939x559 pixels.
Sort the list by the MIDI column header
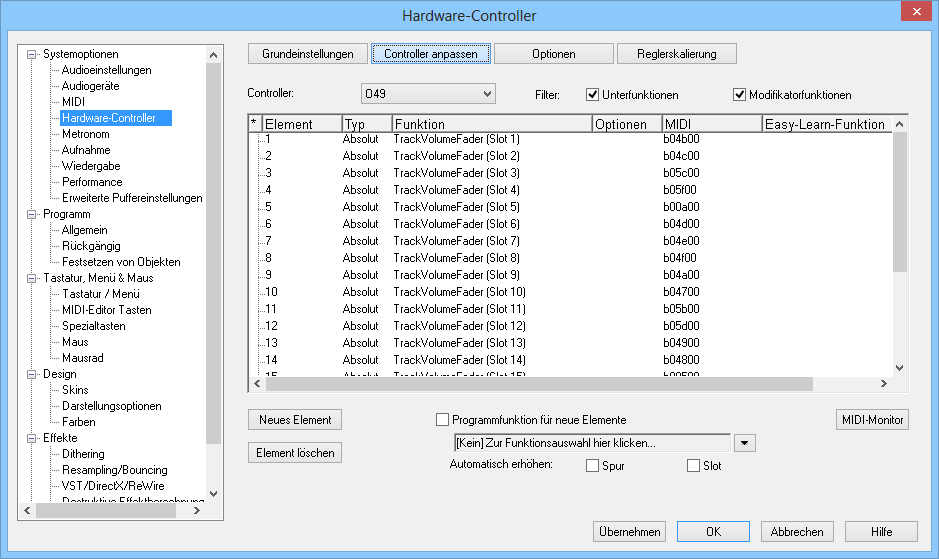click(710, 124)
